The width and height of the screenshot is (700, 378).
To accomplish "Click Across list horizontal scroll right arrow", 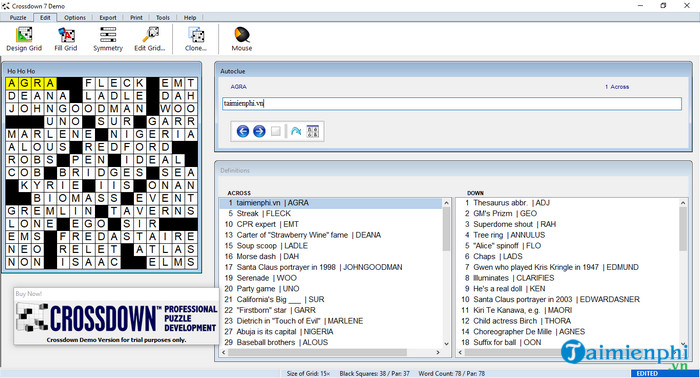I will tap(438, 353).
